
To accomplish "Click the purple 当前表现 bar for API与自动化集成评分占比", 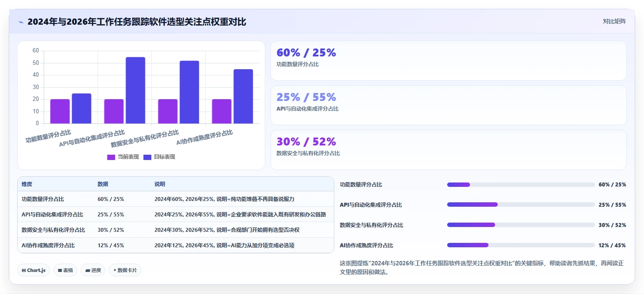I will click(x=114, y=112).
